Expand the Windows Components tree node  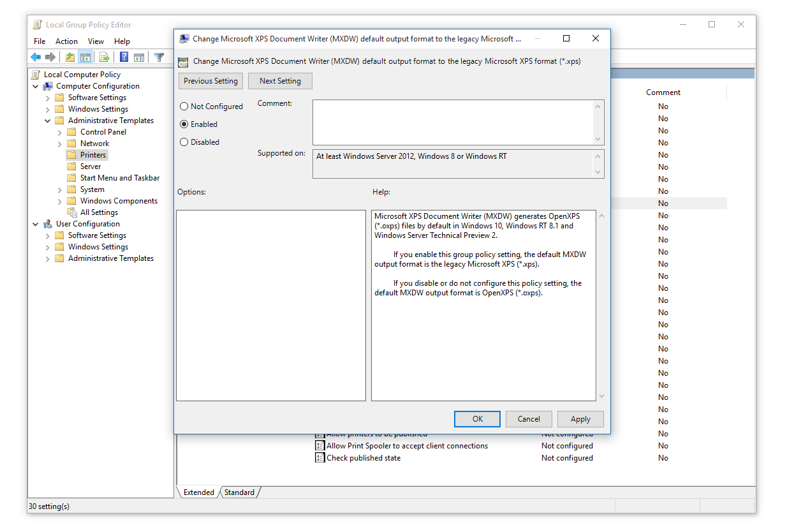(x=60, y=201)
